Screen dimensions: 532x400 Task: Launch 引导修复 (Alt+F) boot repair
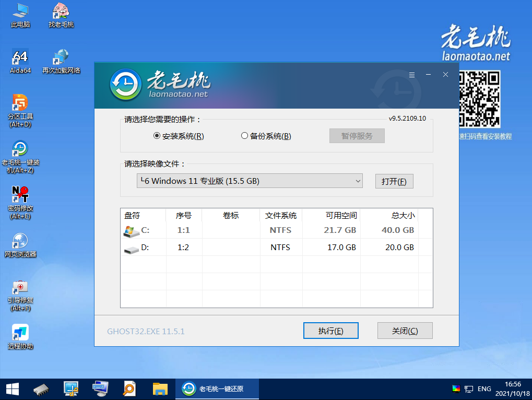pyautogui.click(x=20, y=295)
